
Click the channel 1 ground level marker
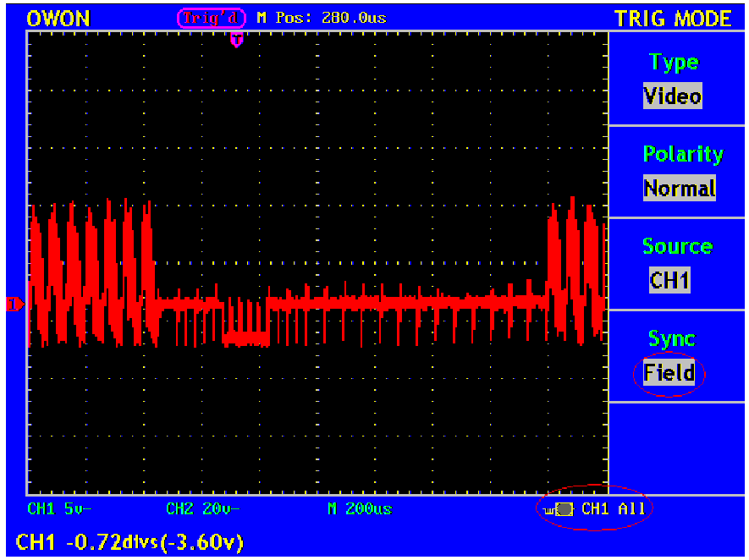(14, 304)
